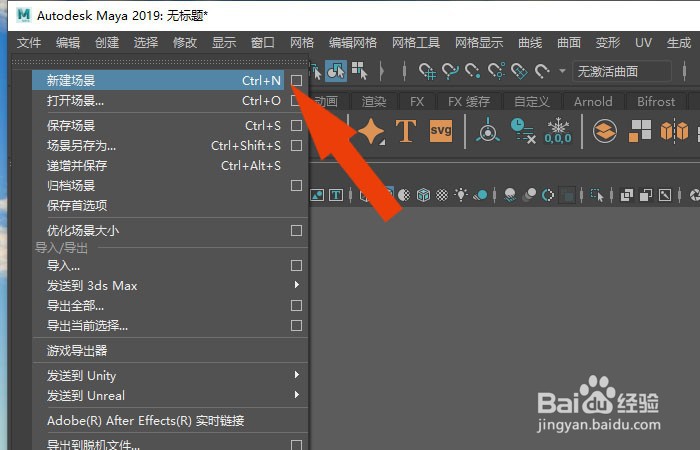Toggle depth of field viewport icon
Viewport: 700px width, 450px height.
pyautogui.click(x=567, y=196)
